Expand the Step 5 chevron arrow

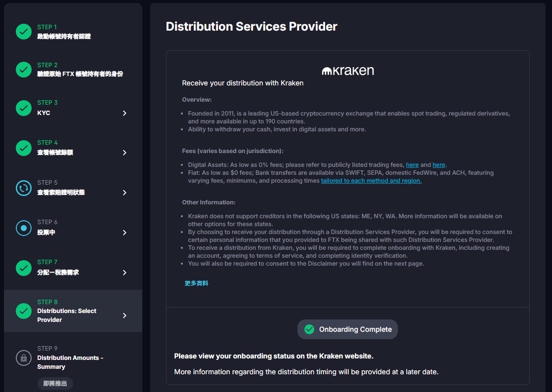(125, 193)
